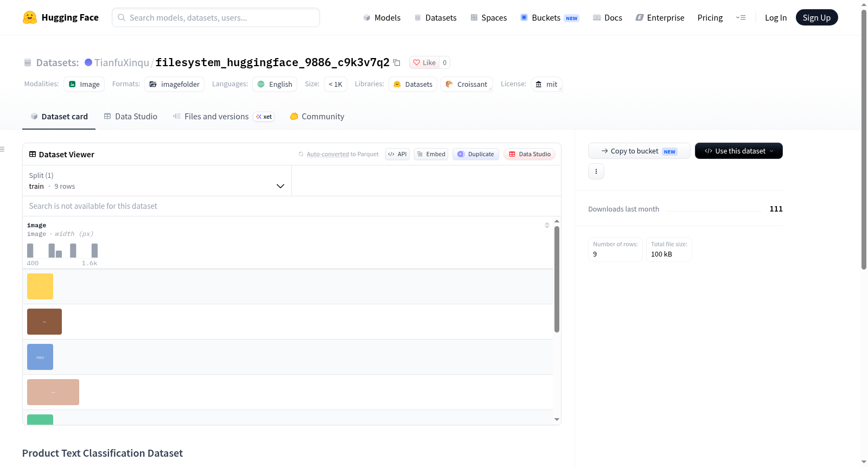Open the mit license tag
The height and width of the screenshot is (467, 868).
pos(546,84)
